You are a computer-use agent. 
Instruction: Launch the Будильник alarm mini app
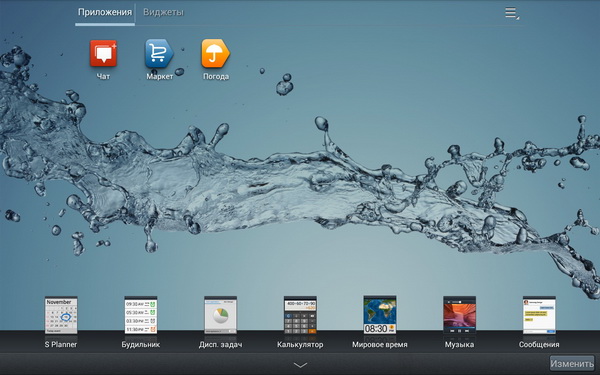pos(141,315)
